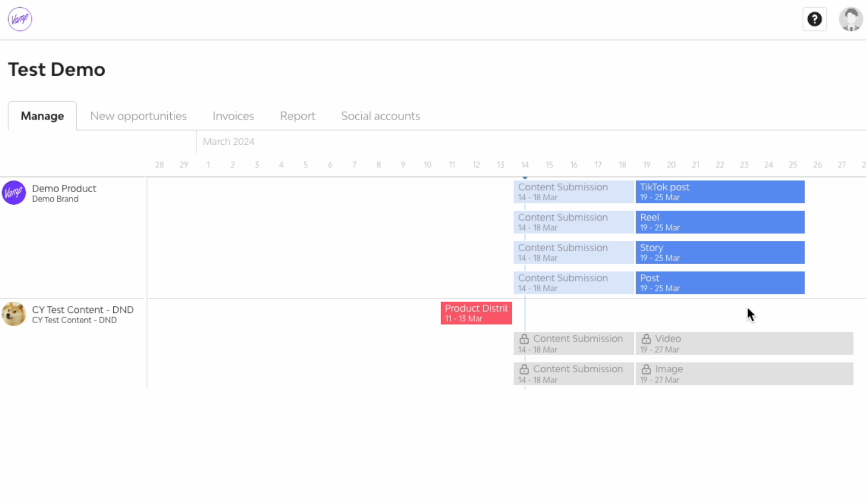This screenshot has width=866, height=504.
Task: Click the Demo Product campaign name
Action: pyautogui.click(x=64, y=188)
